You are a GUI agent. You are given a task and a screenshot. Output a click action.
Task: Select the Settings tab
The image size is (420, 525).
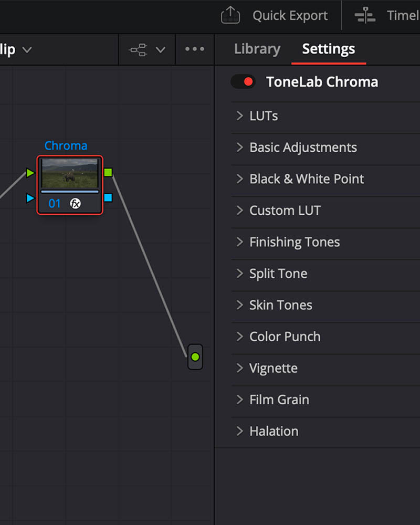(329, 49)
